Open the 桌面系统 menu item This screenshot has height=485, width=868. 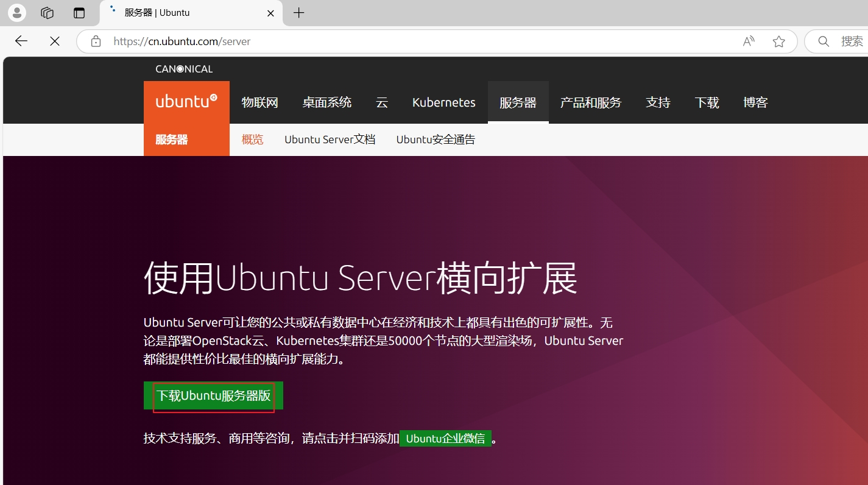tap(327, 102)
